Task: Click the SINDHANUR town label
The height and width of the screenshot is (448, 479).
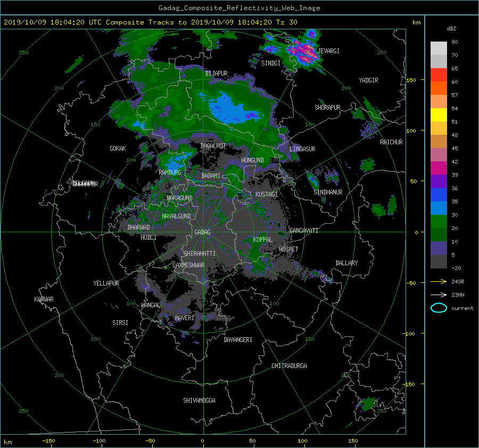Action: pos(328,192)
